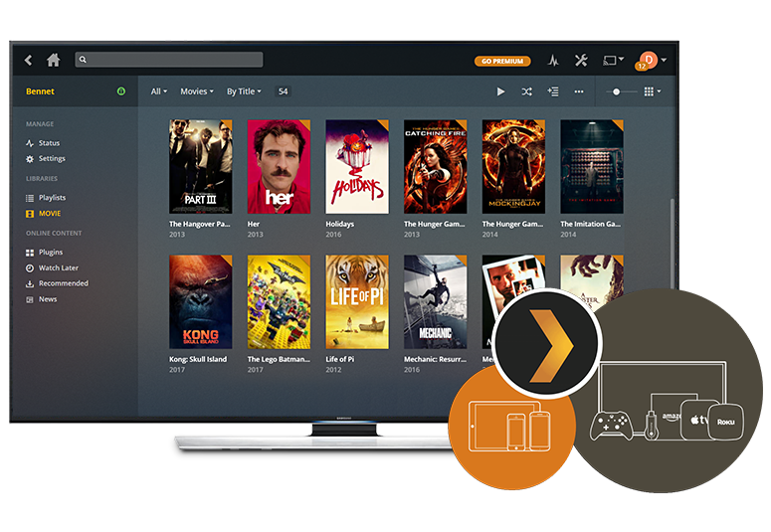Screen dimensions: 771x532
Task: Open Recommended in the sidebar
Action: [x=64, y=283]
